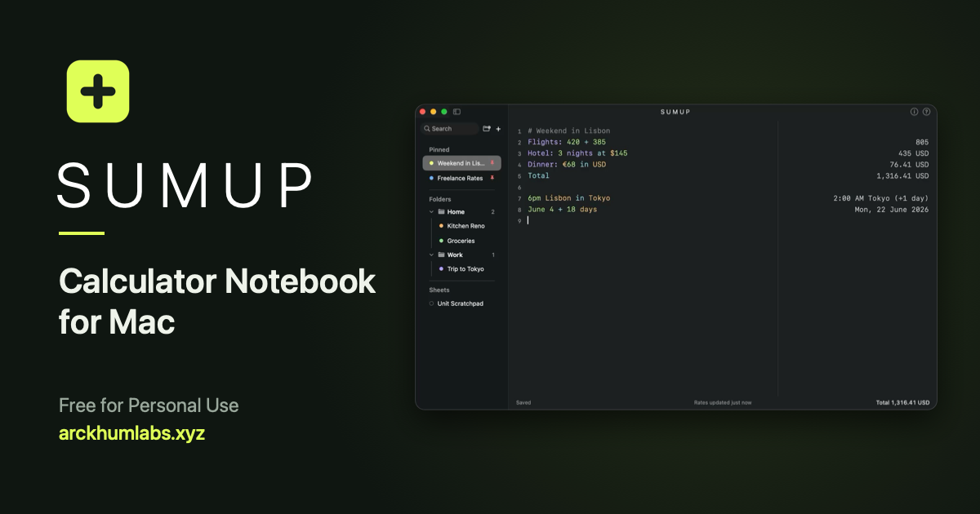The image size is (980, 514).
Task: Click the '6pm Lisbon in Tokyo' line
Action: [x=568, y=198]
